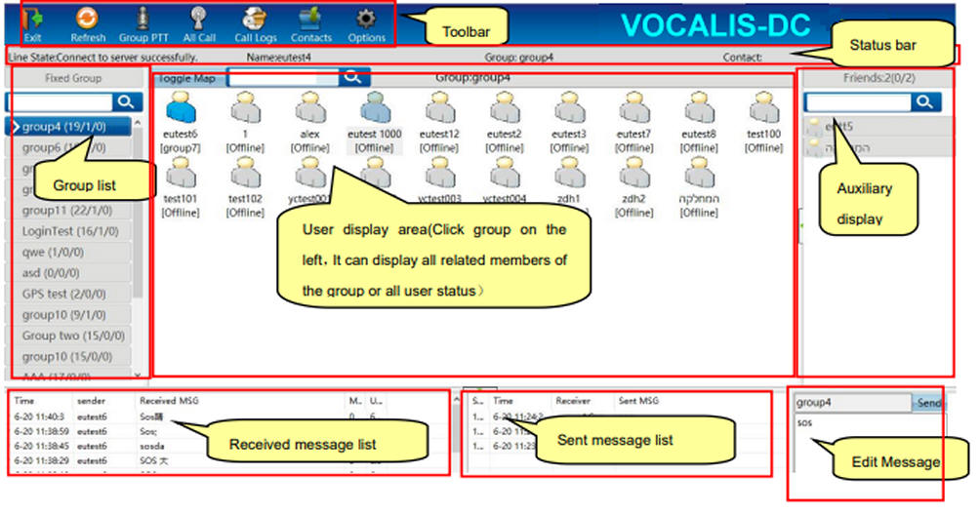Click the user search field beside Toggle Map

(284, 77)
